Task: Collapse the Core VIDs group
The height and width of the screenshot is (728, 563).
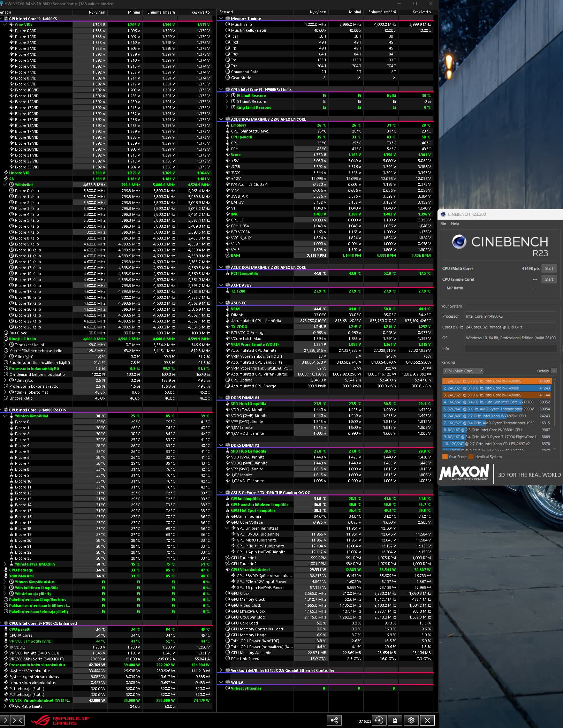Action: pyautogui.click(x=5, y=25)
